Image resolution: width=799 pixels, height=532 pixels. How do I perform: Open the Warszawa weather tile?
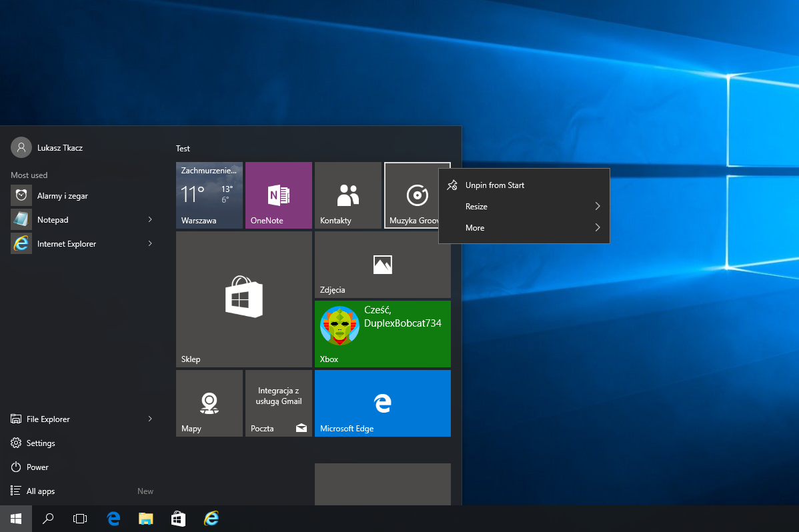tap(209, 195)
